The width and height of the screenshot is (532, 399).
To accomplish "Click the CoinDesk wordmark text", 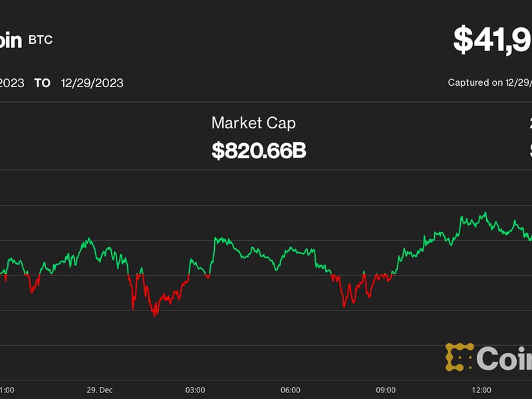I will point(505,359).
